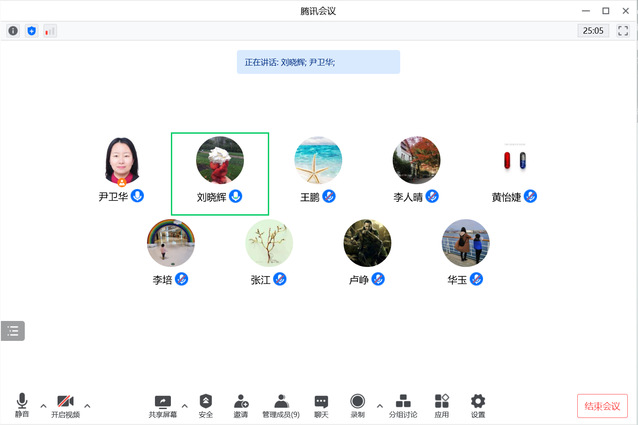Viewport: 638px width, 425px height.
Task: Enter fullscreen mode with the expand icon
Action: pos(623,31)
